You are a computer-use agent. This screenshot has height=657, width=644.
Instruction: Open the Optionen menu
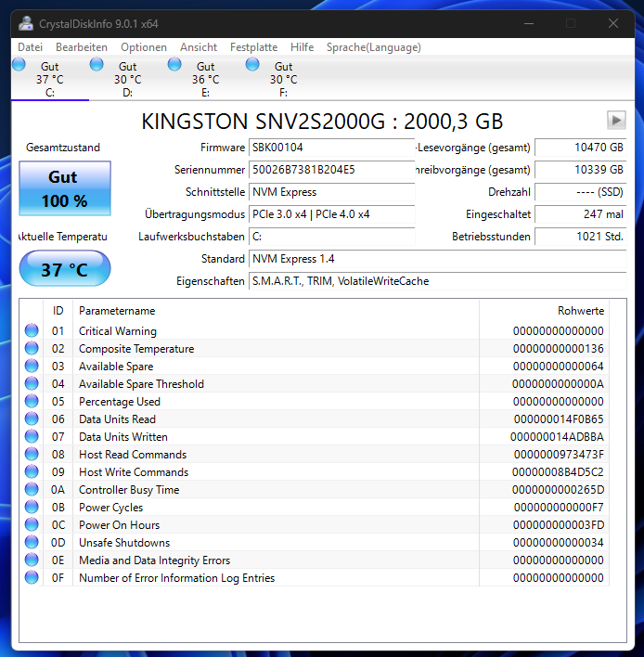coord(144,47)
